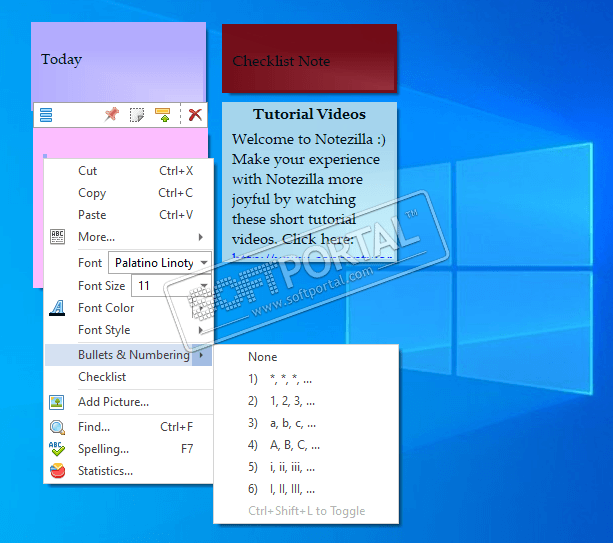This screenshot has width=613, height=543.
Task: Choose Paste from the context menu
Action: [129, 215]
